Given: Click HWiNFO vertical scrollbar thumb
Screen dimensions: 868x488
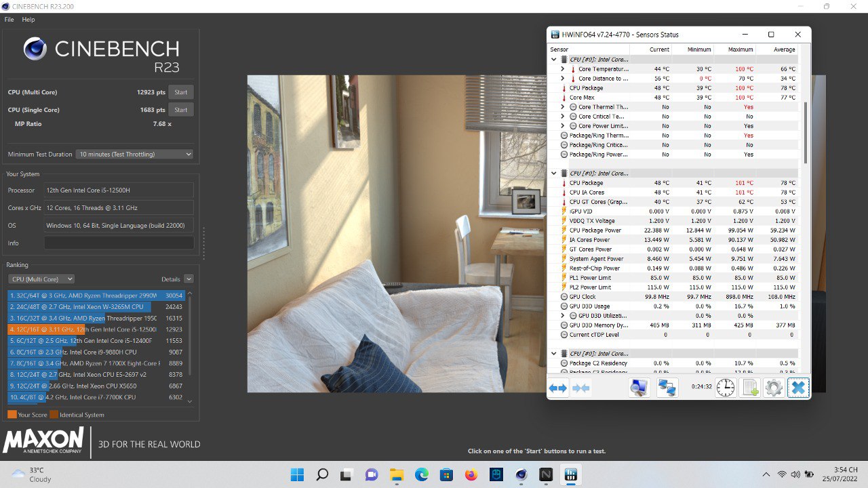Looking at the screenshot, I should (805, 132).
